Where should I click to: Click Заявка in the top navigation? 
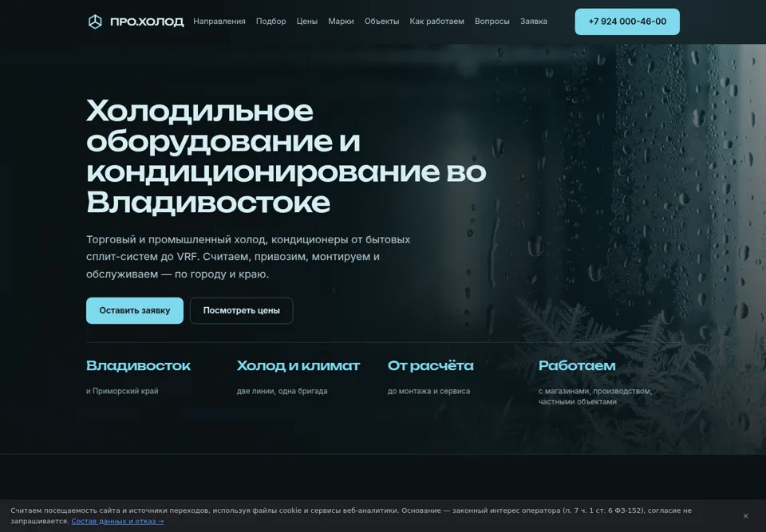(534, 22)
